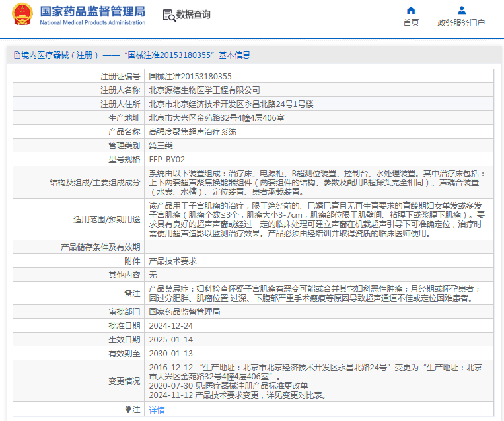
Task: Click the 生产地址 label
Action: pyautogui.click(x=124, y=118)
